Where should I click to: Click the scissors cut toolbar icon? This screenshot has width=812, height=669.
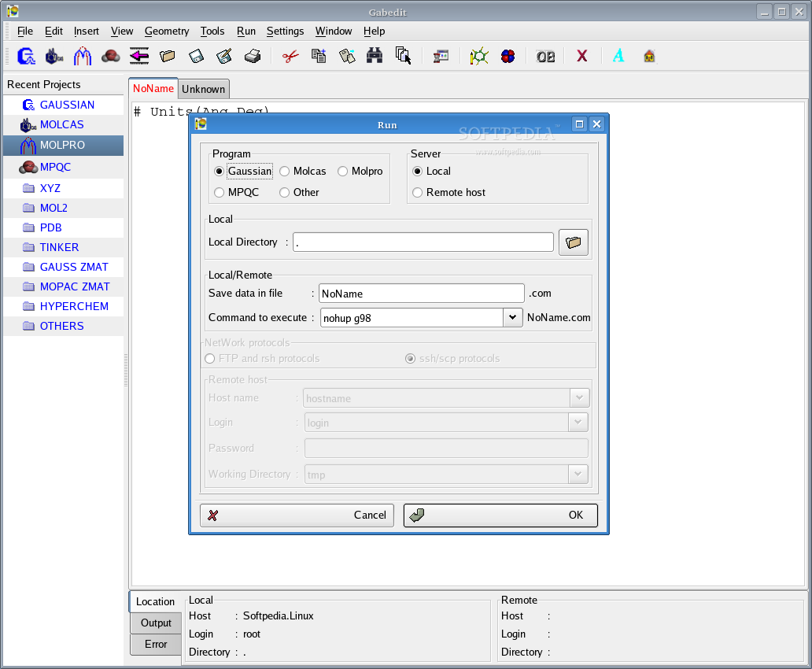[x=290, y=56]
